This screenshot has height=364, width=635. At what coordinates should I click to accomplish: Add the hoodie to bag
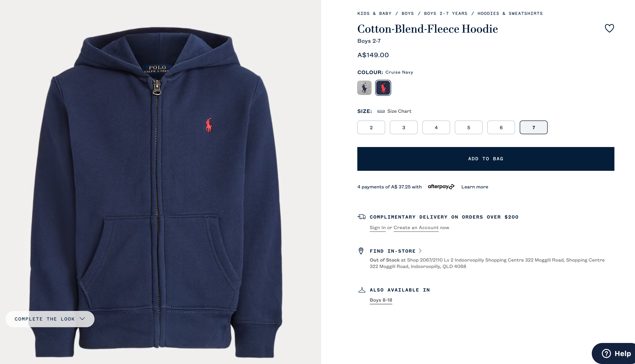pos(486,159)
